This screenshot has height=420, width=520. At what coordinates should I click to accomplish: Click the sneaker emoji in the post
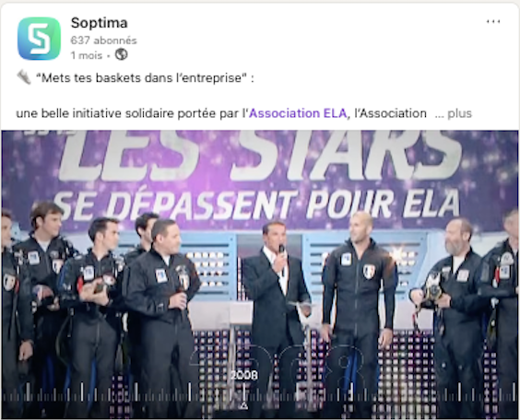(x=24, y=78)
